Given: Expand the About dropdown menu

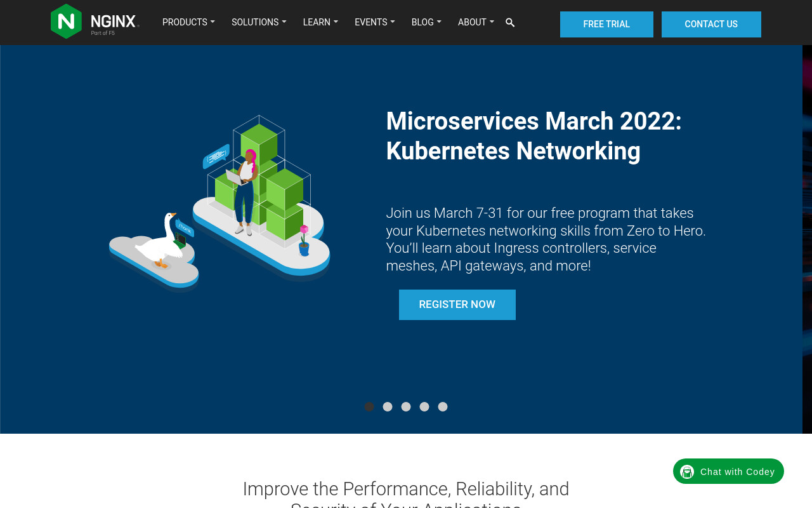Looking at the screenshot, I should tap(476, 22).
